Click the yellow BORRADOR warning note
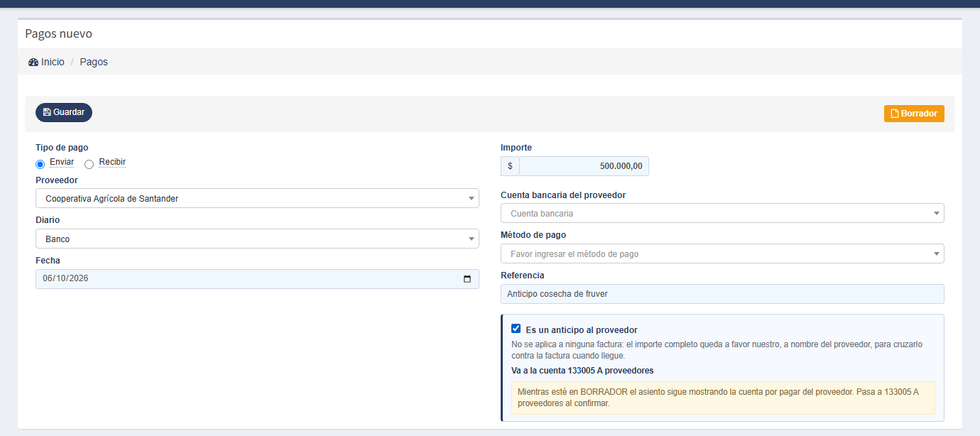This screenshot has width=980, height=436. pyautogui.click(x=723, y=398)
